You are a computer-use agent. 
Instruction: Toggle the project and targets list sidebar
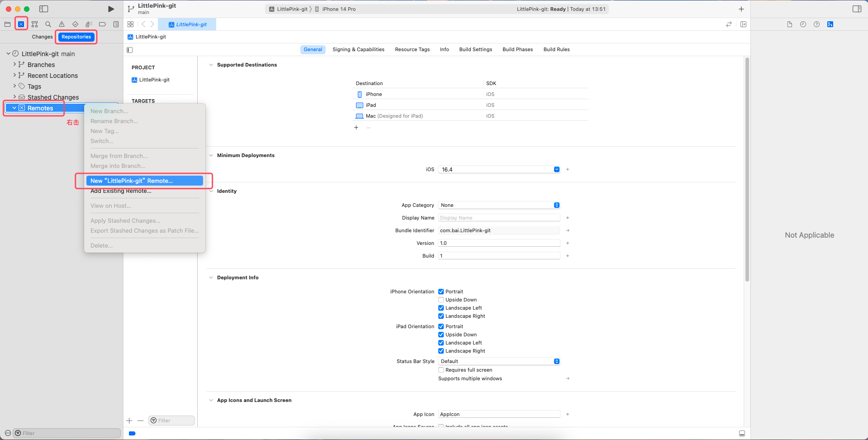[x=130, y=50]
